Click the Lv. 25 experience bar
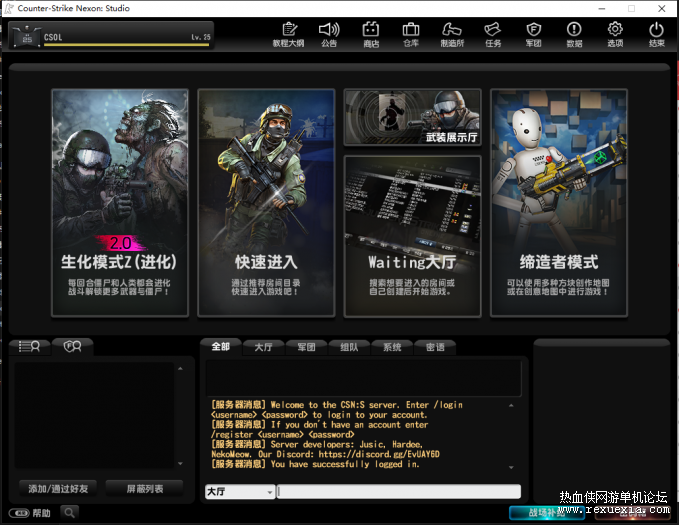The width and height of the screenshot is (679, 525). click(x=127, y=44)
